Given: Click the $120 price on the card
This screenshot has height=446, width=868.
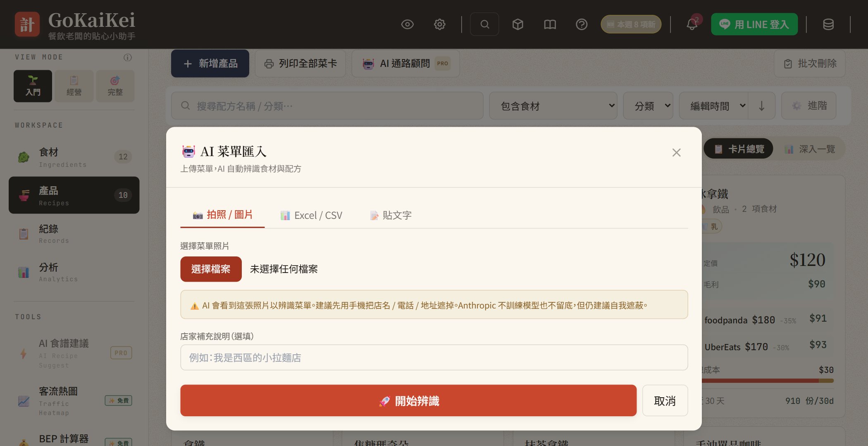Looking at the screenshot, I should point(807,260).
